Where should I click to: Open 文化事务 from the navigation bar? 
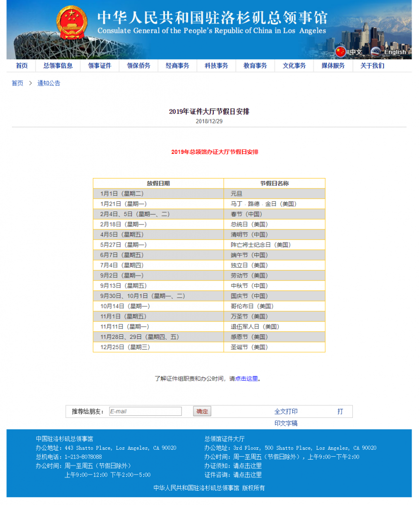pos(294,66)
